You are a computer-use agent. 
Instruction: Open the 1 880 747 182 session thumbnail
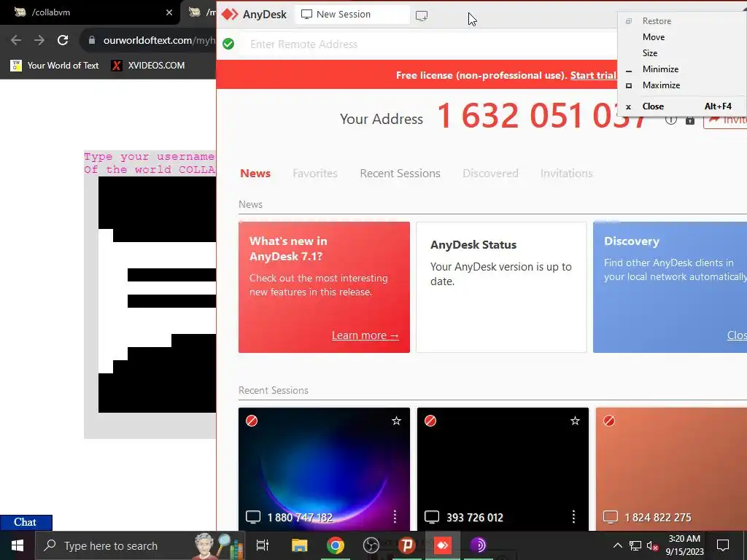[324, 469]
